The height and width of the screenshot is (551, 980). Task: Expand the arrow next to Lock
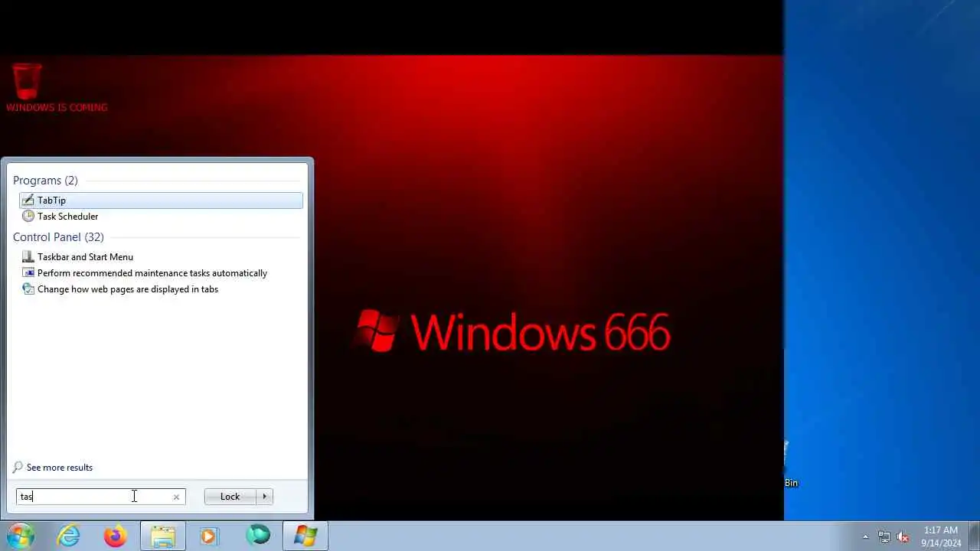coord(265,497)
